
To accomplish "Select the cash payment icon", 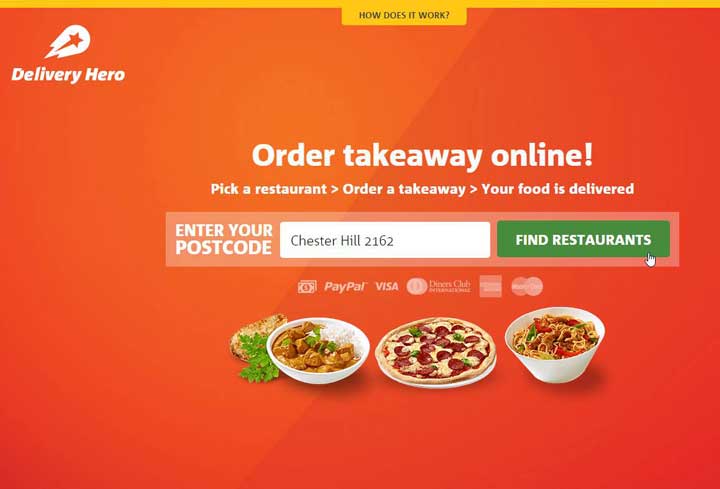I will pos(307,287).
